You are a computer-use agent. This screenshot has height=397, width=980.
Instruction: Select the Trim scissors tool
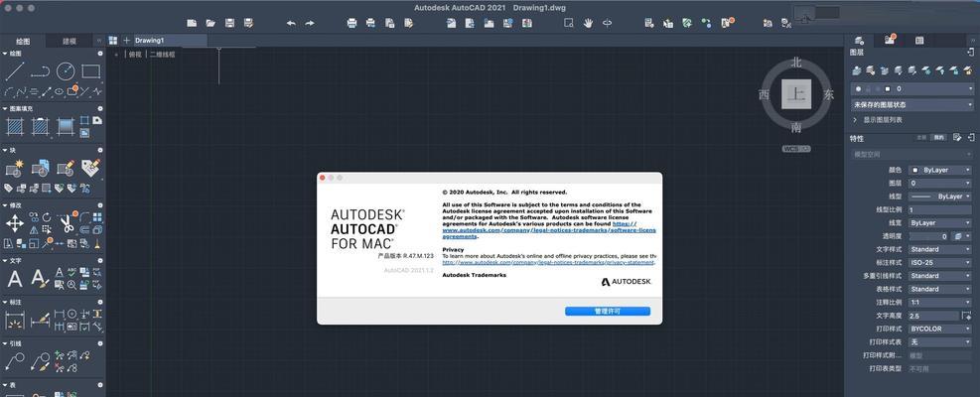pos(66,223)
